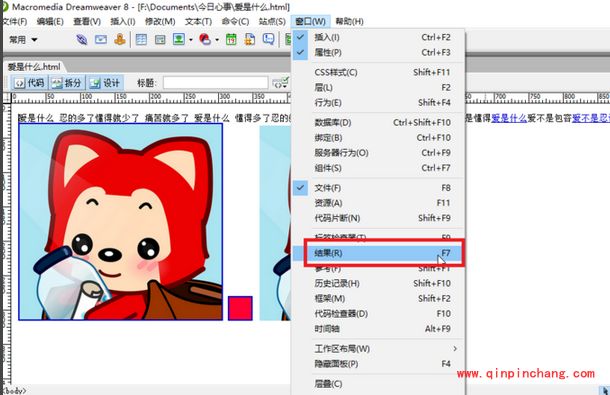Choose CSS样式(C) from Window menu
The width and height of the screenshot is (610, 395).
tap(378, 72)
